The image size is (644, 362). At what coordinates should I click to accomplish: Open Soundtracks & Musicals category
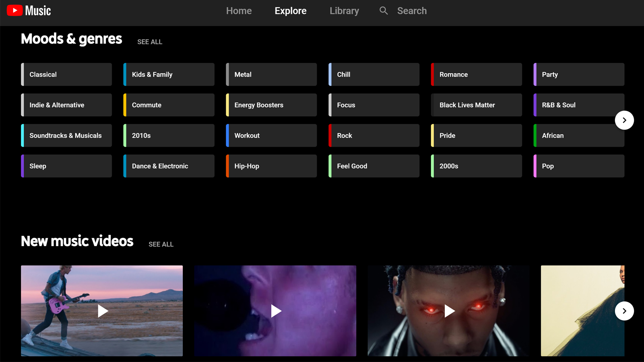pyautogui.click(x=66, y=136)
